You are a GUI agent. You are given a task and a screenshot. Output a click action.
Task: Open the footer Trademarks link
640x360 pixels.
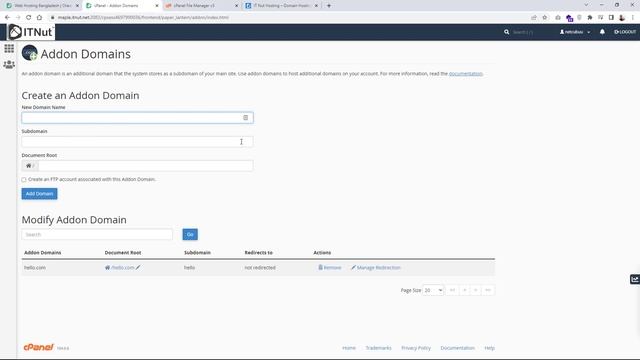click(378, 348)
